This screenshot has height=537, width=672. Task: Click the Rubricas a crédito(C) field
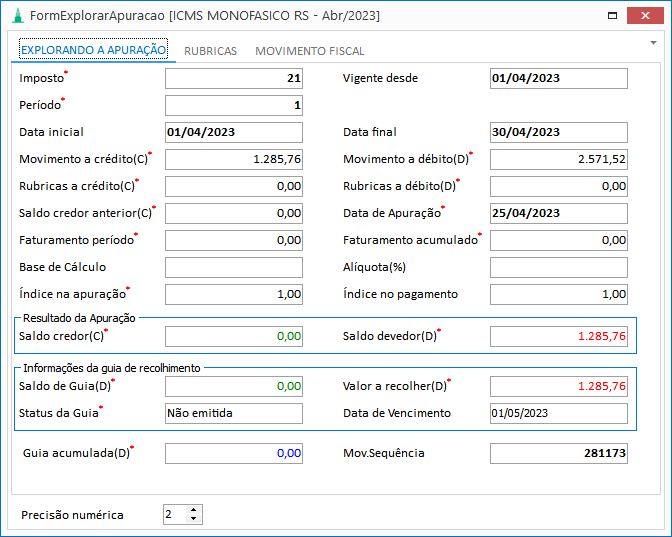(234, 186)
